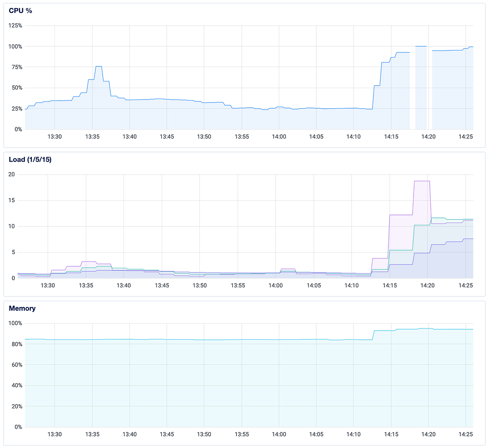Click 14:10 time label under Memory chart
The width and height of the screenshot is (488, 448).
pyautogui.click(x=353, y=434)
